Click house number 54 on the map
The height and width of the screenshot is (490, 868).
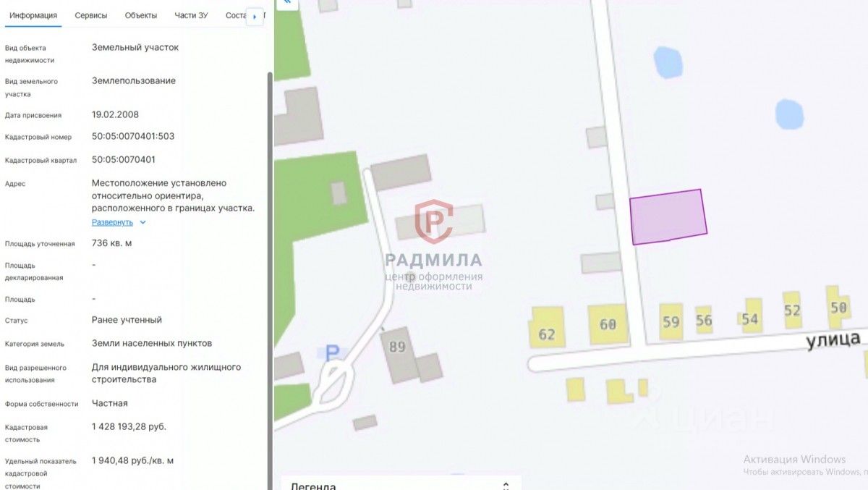[x=750, y=318]
